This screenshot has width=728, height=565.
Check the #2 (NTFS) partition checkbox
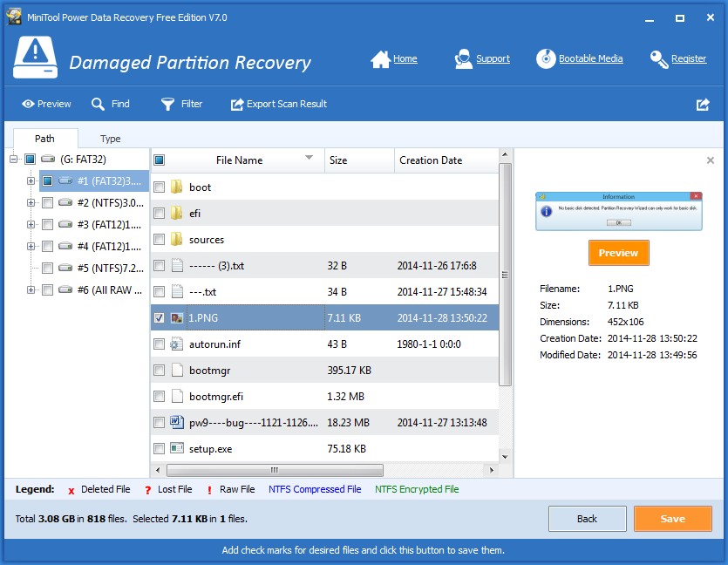coord(47,202)
